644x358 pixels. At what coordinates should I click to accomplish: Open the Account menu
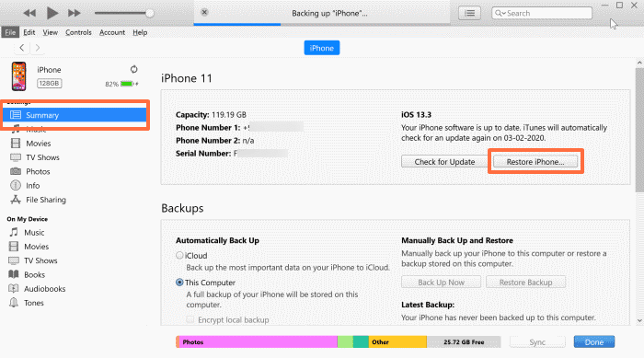click(x=112, y=32)
